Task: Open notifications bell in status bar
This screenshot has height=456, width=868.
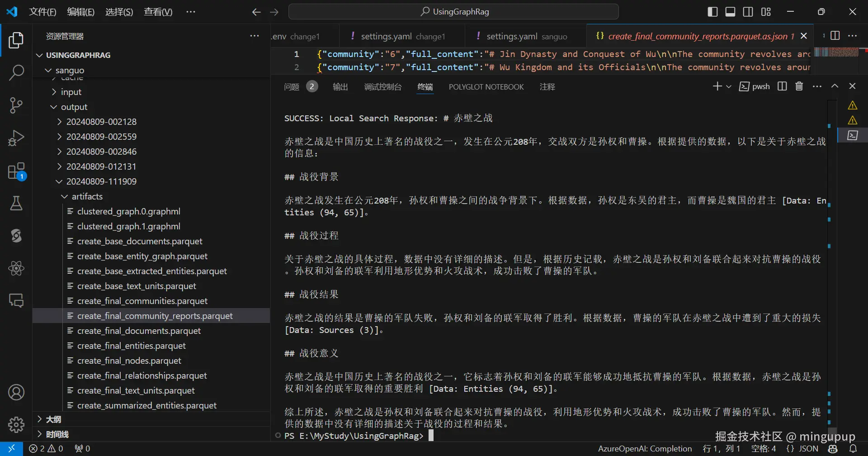Action: 853,448
